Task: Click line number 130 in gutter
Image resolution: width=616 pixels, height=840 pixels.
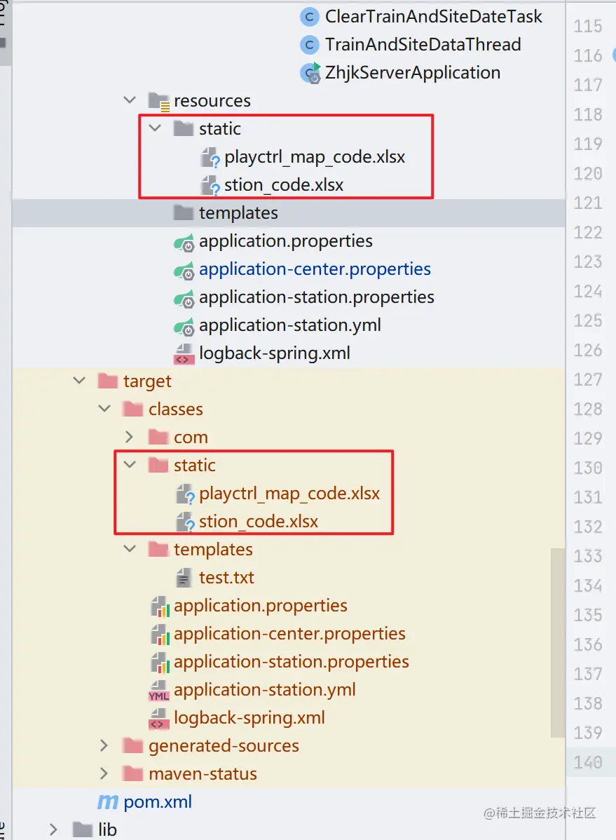Action: tap(587, 468)
